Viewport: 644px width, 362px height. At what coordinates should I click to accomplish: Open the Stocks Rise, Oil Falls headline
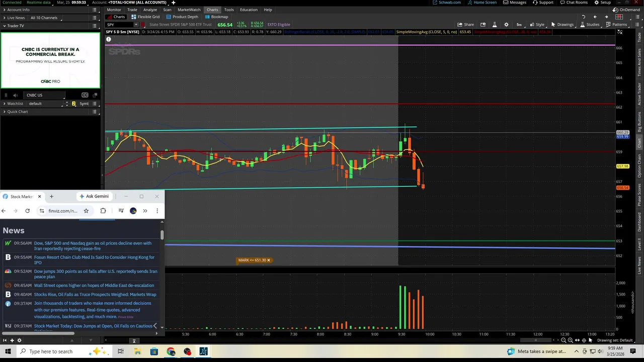(x=95, y=295)
